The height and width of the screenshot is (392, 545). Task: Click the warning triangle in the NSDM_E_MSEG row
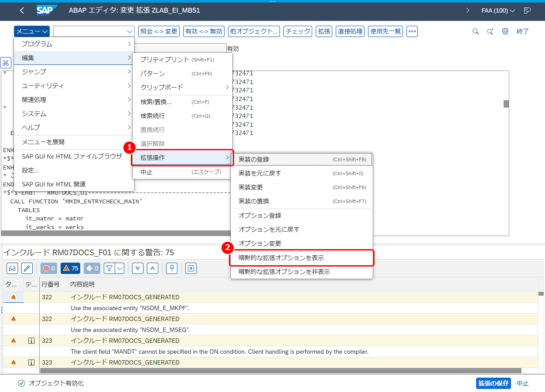[14, 319]
